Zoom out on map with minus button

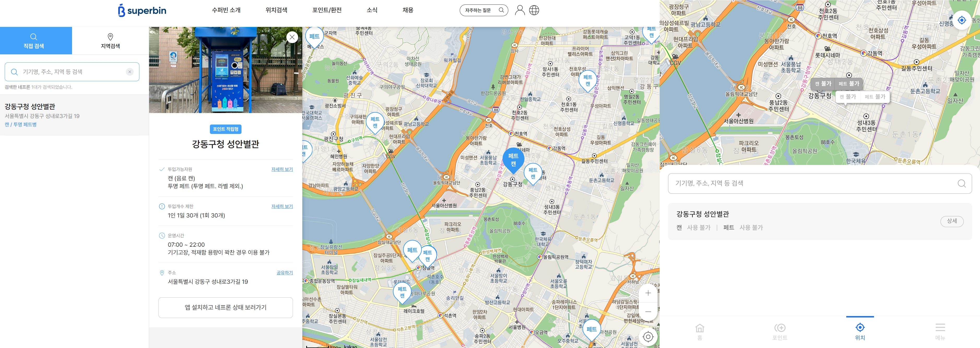[648, 312]
